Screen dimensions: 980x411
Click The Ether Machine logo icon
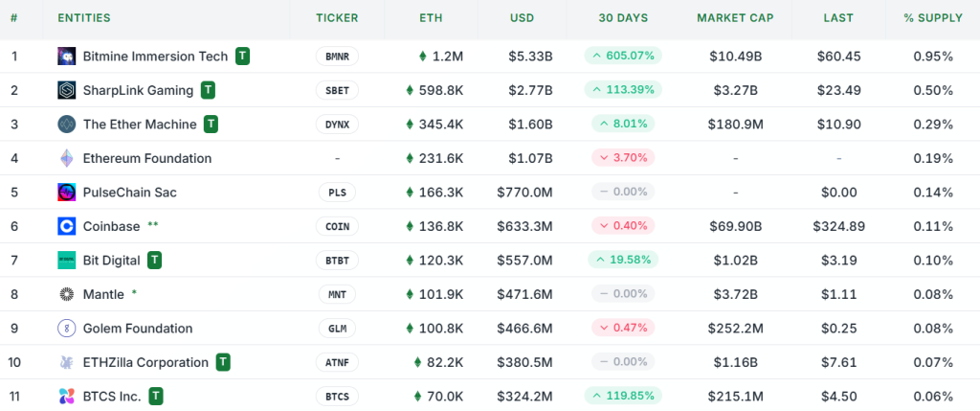pos(66,124)
